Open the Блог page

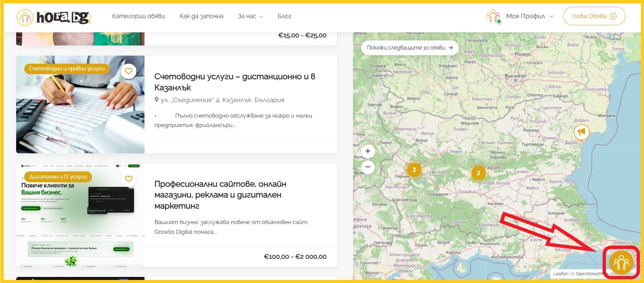(x=285, y=16)
